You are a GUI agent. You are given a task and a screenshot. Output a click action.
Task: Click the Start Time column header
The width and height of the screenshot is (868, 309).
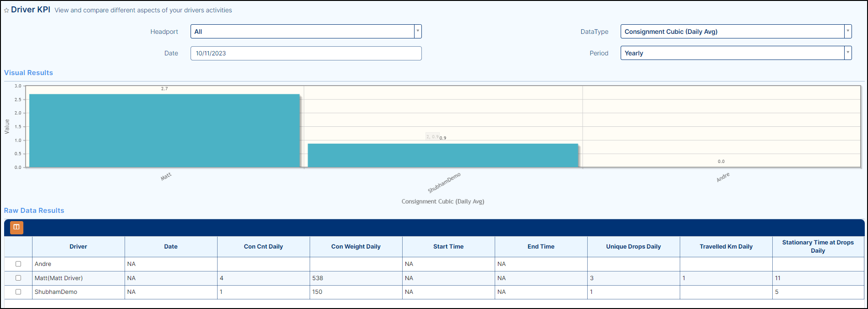(448, 246)
